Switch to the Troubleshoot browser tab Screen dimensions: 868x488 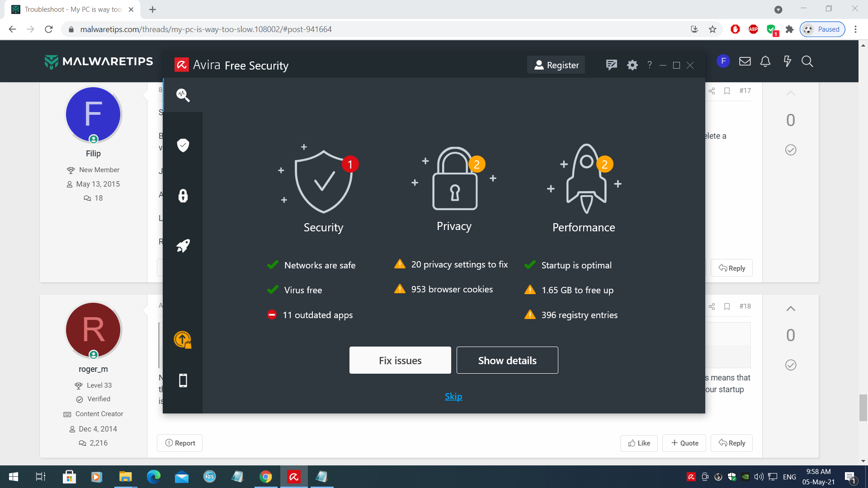(x=72, y=9)
